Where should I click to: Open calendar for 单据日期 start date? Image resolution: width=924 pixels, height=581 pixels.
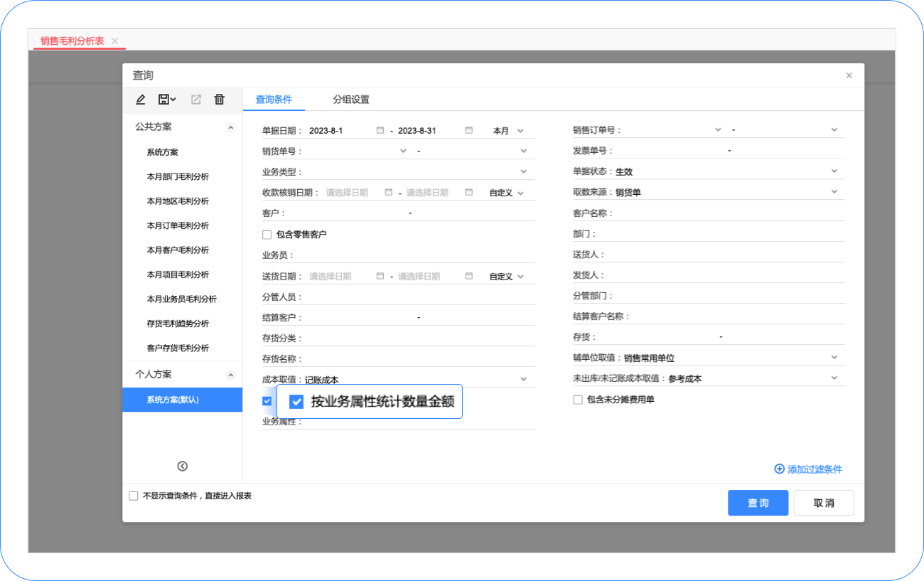point(380,131)
